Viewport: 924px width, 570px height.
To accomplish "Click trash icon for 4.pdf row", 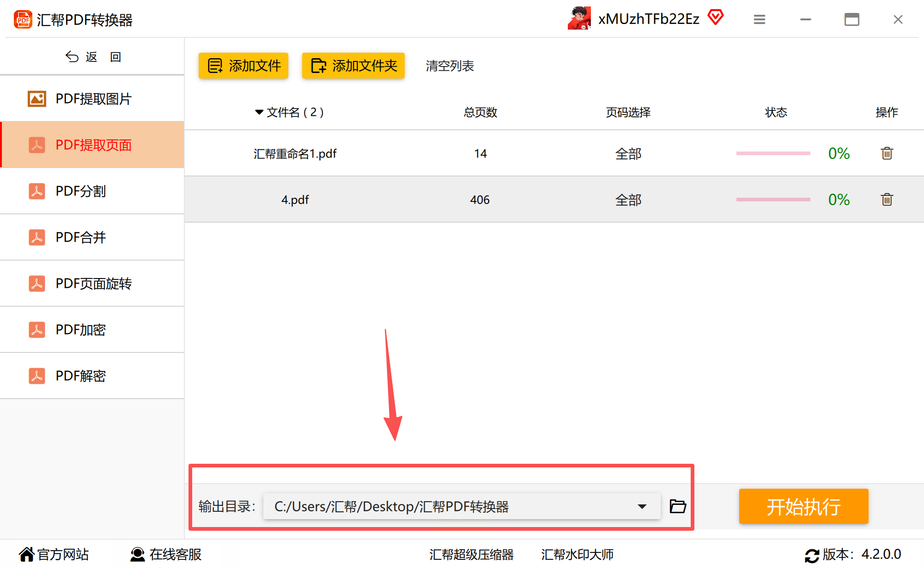I will [x=887, y=200].
